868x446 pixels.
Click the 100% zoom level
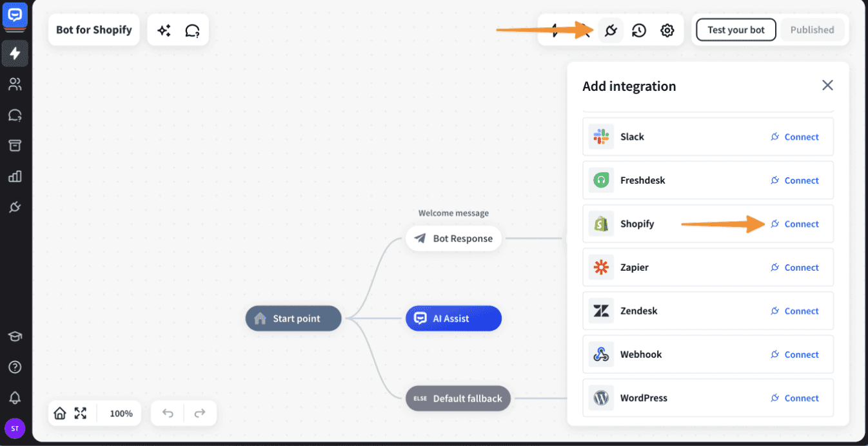point(121,414)
